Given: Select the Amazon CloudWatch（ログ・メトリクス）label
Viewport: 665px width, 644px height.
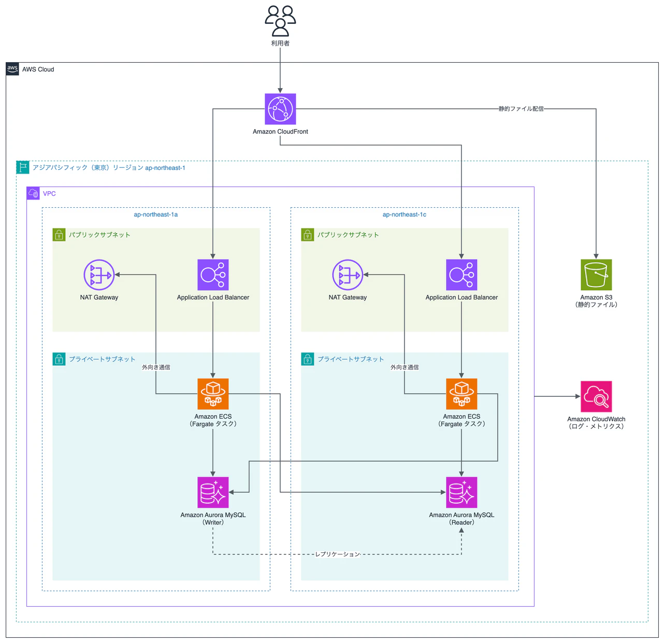Looking at the screenshot, I should tap(596, 423).
